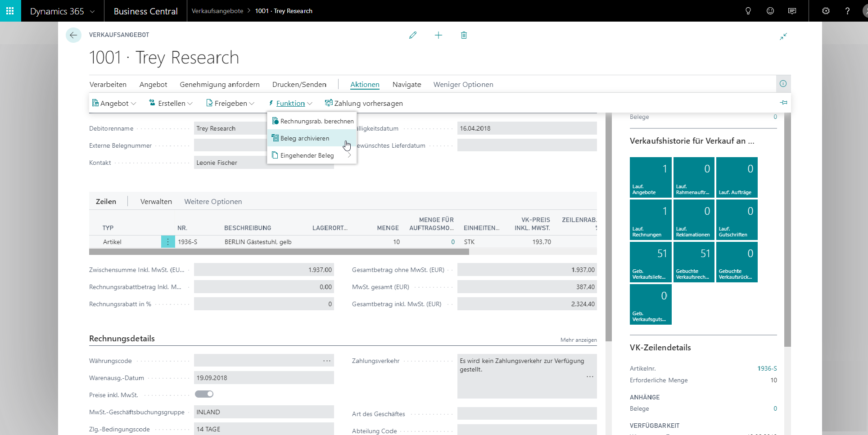868x435 pixels.
Task: Click the Externe Belegnummer field
Action: (264, 145)
